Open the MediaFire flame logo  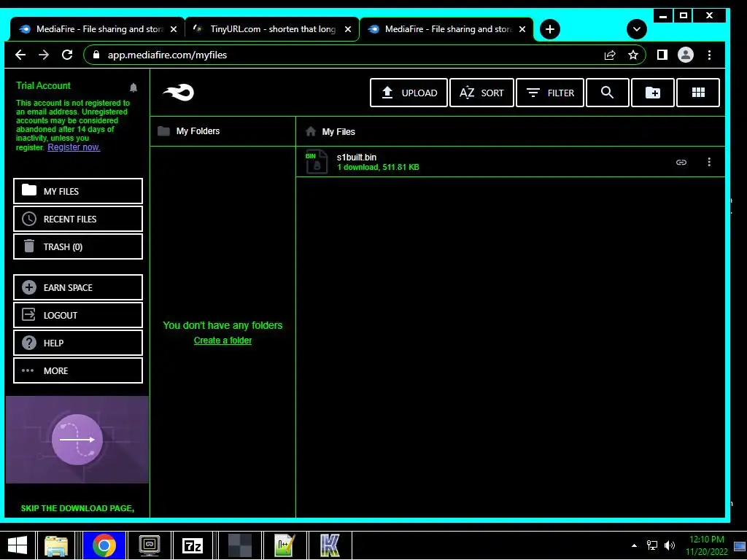tap(179, 93)
